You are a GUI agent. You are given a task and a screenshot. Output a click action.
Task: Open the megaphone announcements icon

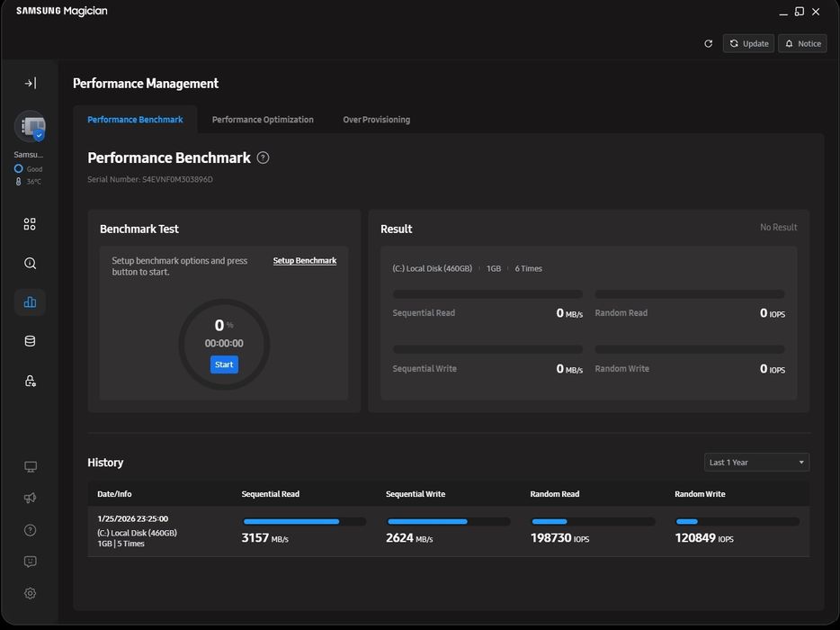(x=30, y=498)
